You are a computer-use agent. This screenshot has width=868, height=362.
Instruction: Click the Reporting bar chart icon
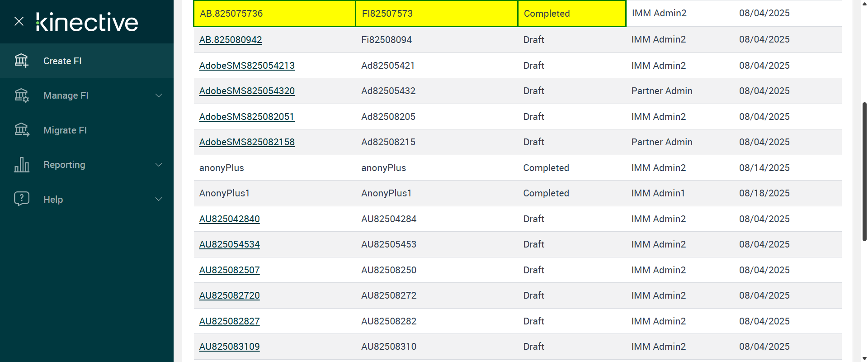(21, 165)
